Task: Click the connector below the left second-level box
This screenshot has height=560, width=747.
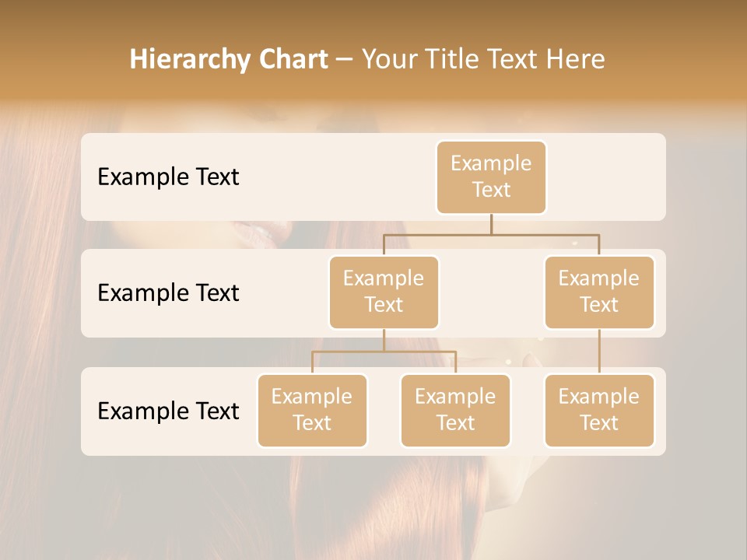Action: pyautogui.click(x=384, y=340)
